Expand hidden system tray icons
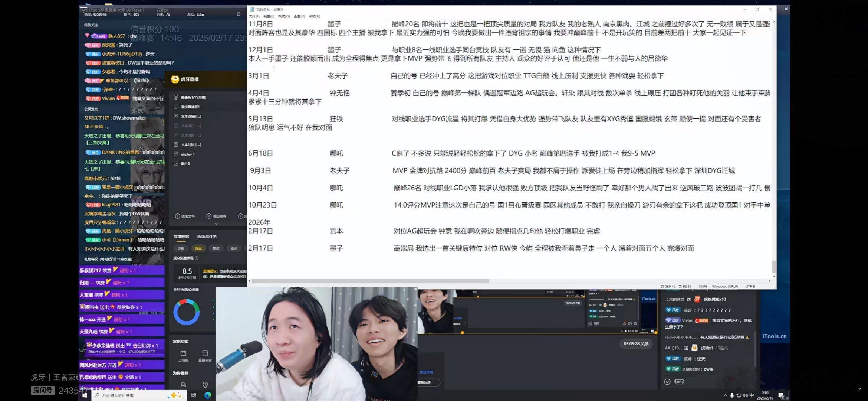The image size is (868, 401). tap(725, 395)
